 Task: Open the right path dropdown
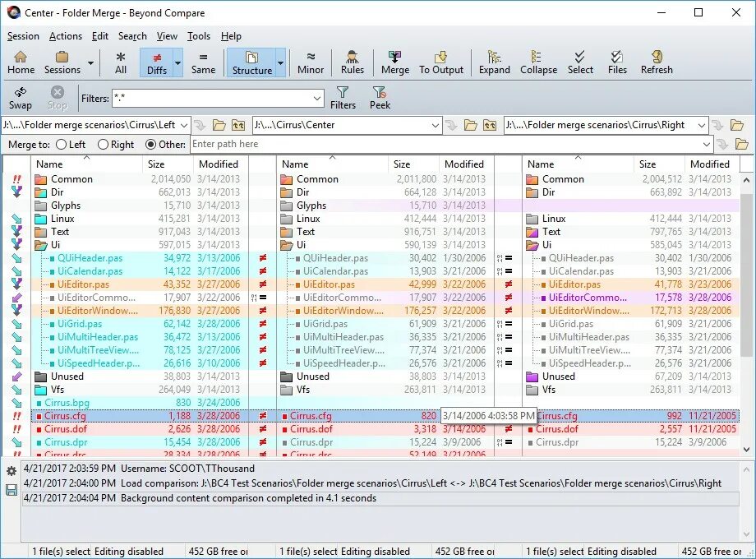(x=702, y=126)
